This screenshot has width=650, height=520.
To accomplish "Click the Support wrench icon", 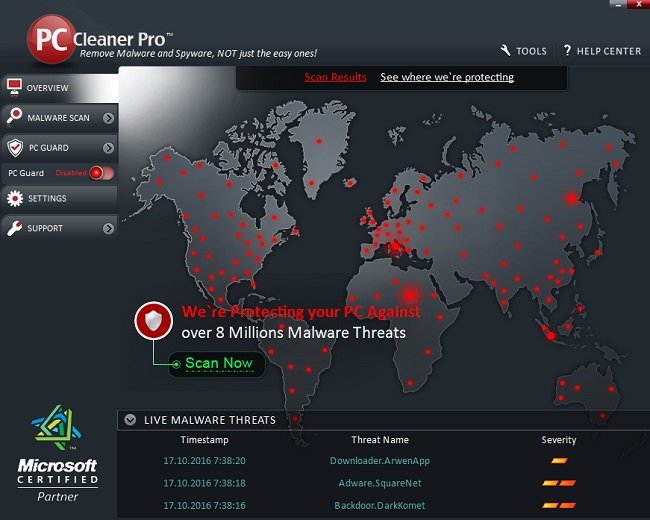I will 15,228.
